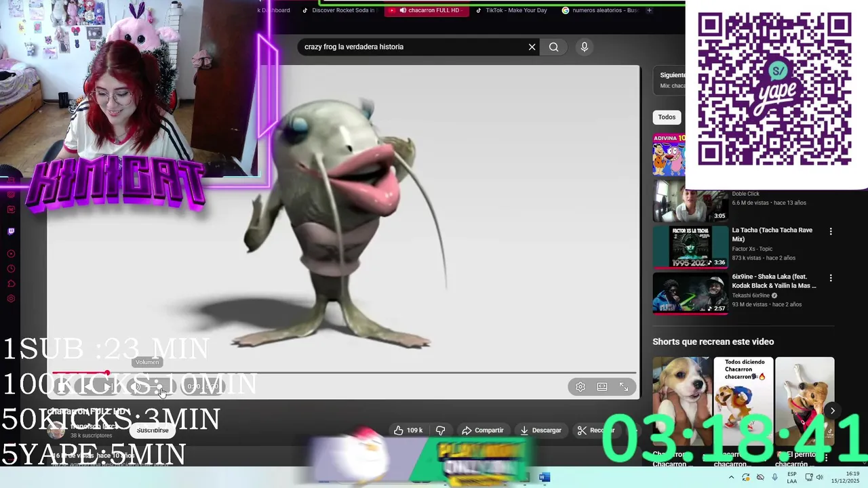
Task: Click the Twitch icon in the browser sidebar
Action: (11, 231)
